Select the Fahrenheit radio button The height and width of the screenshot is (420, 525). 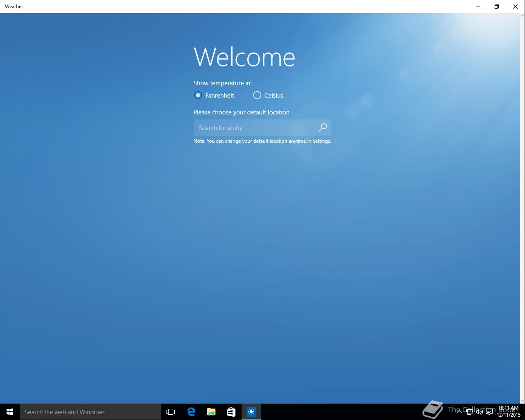click(x=198, y=95)
